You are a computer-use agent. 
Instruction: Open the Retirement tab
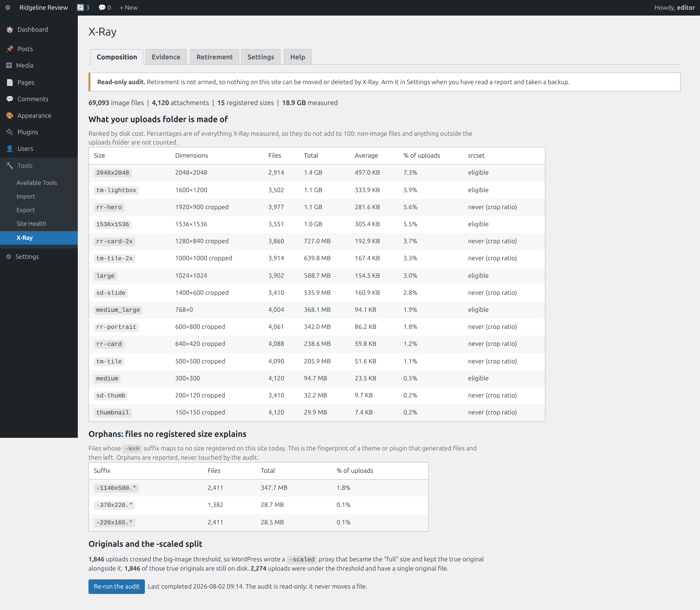(x=215, y=57)
